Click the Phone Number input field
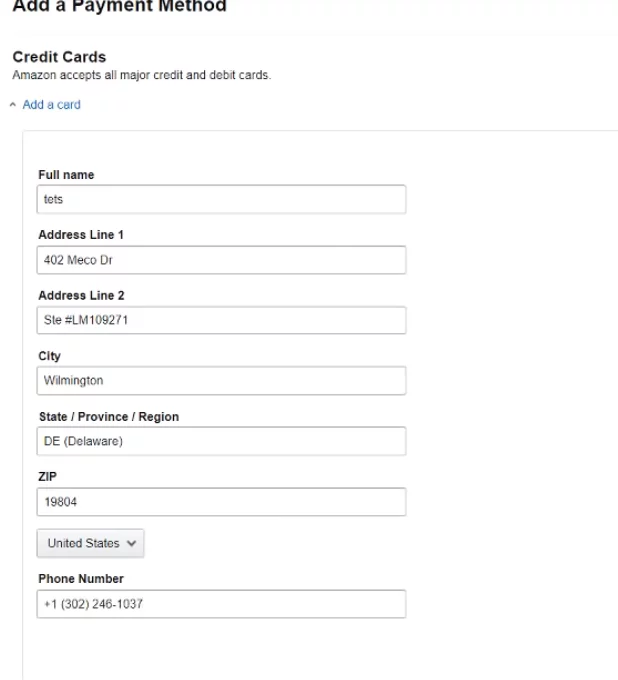 [x=221, y=604]
